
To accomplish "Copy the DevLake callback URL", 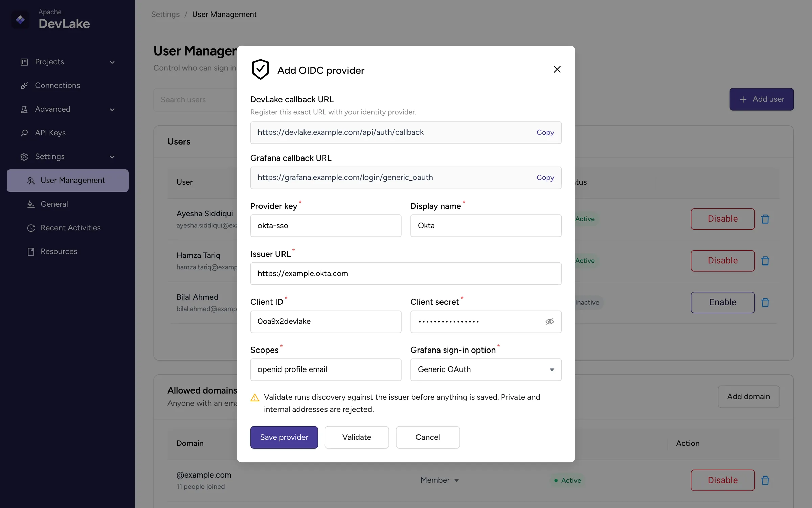I will (x=545, y=132).
